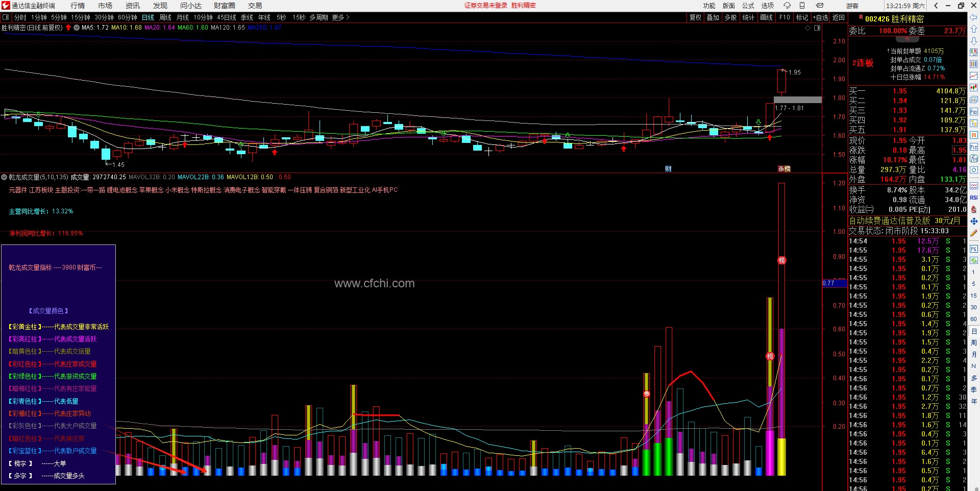The width and height of the screenshot is (980, 491).
Task: Open the indicator dropdown beside 乾龙成交量
Action: click(4, 177)
